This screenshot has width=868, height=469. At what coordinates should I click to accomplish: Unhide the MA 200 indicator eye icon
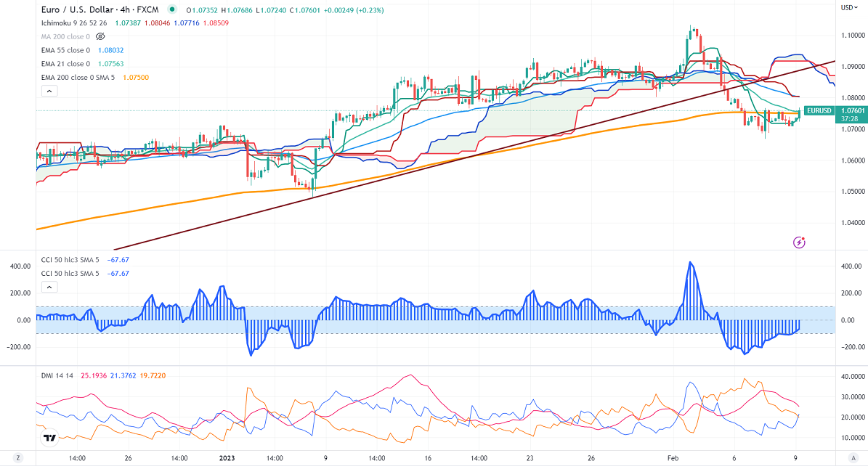click(101, 36)
